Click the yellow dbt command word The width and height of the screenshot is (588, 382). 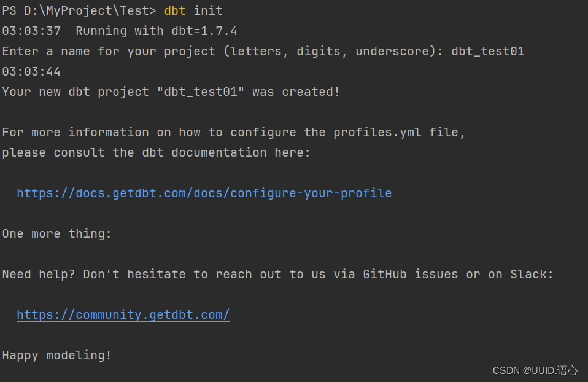pyautogui.click(x=175, y=10)
